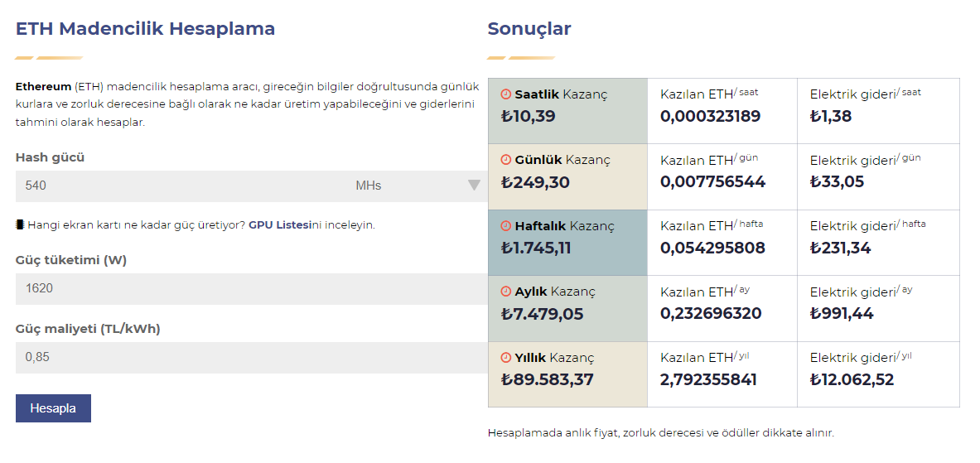Open the MHs hash unit dropdown arrow
This screenshot has height=463, width=980.
[474, 186]
